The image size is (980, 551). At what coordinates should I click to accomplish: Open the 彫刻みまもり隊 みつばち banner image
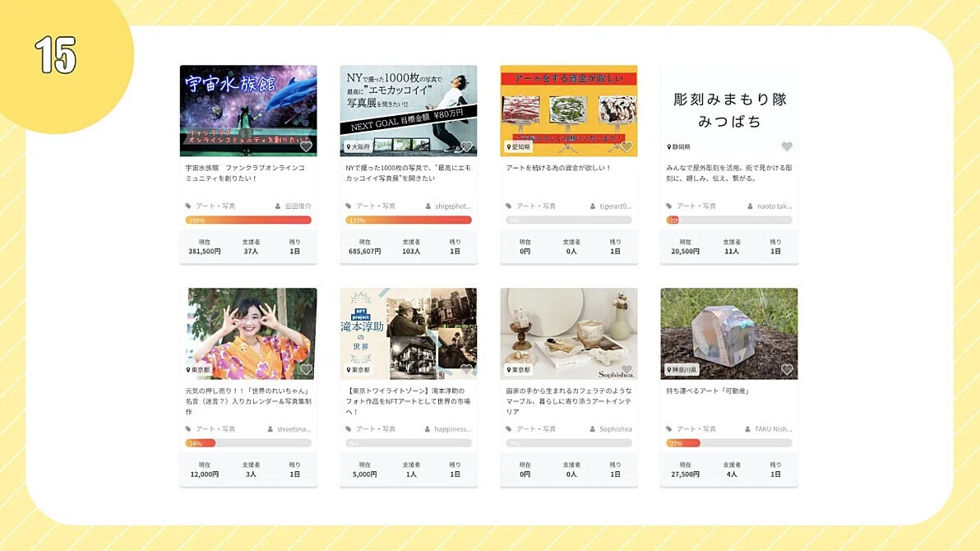point(728,111)
